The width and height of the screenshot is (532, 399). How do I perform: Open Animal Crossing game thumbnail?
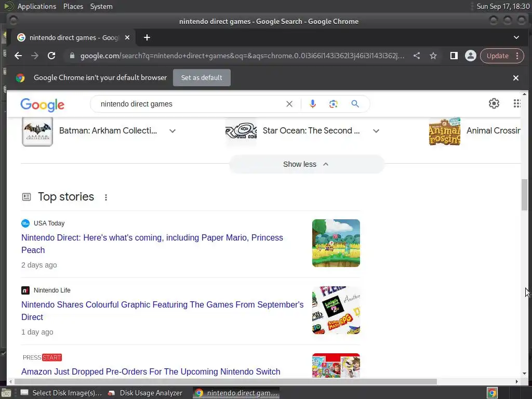pyautogui.click(x=445, y=131)
